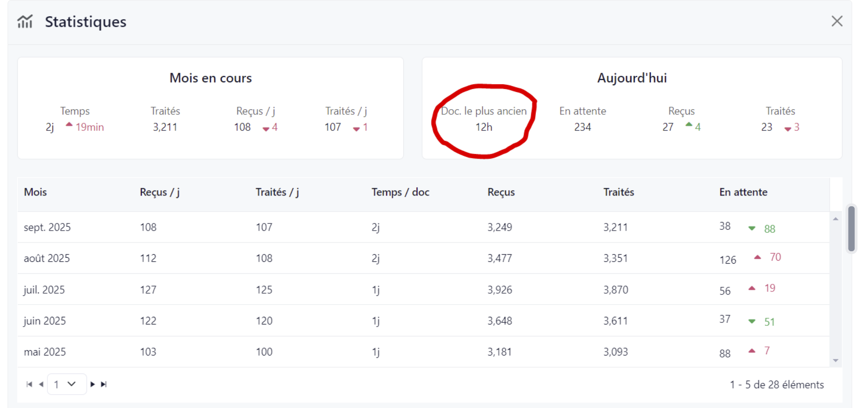Viewport: 868px width, 408px height.
Task: Sort by Temps / doc column header
Action: pos(400,192)
